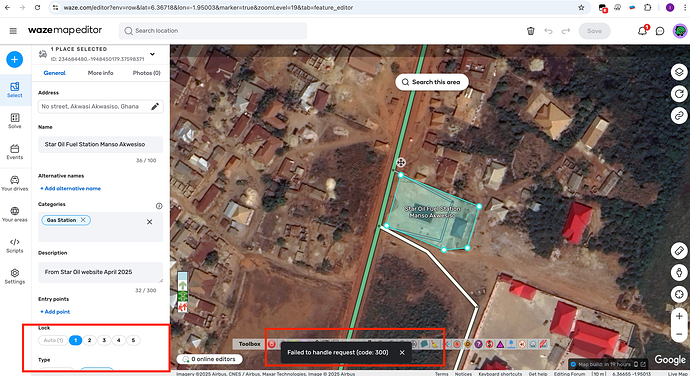Expand the 1 Place Selected chevron

point(152,54)
